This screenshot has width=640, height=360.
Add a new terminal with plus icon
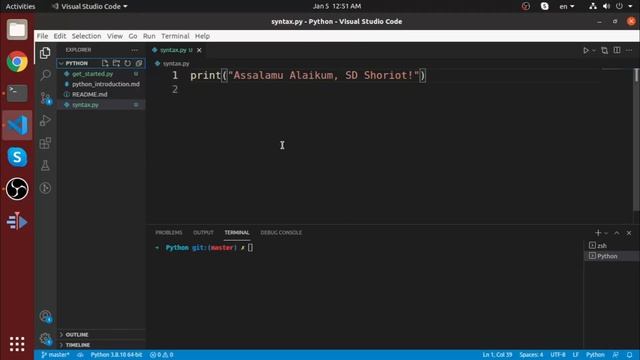point(598,233)
